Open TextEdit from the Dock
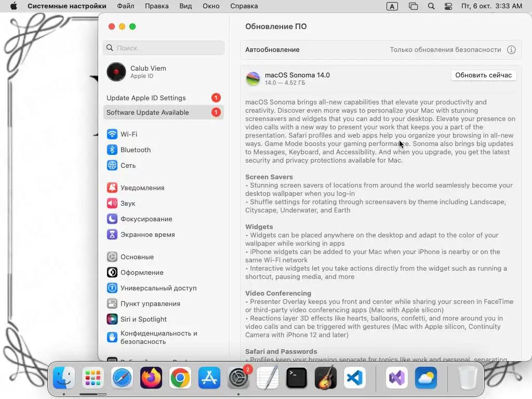The height and width of the screenshot is (399, 532). (x=268, y=378)
